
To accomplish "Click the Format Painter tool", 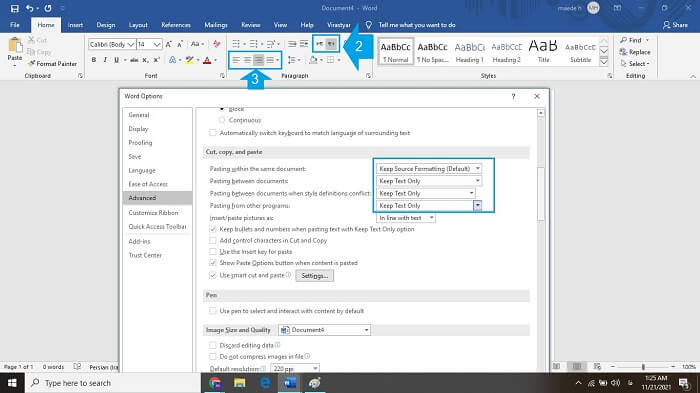I will coord(52,64).
